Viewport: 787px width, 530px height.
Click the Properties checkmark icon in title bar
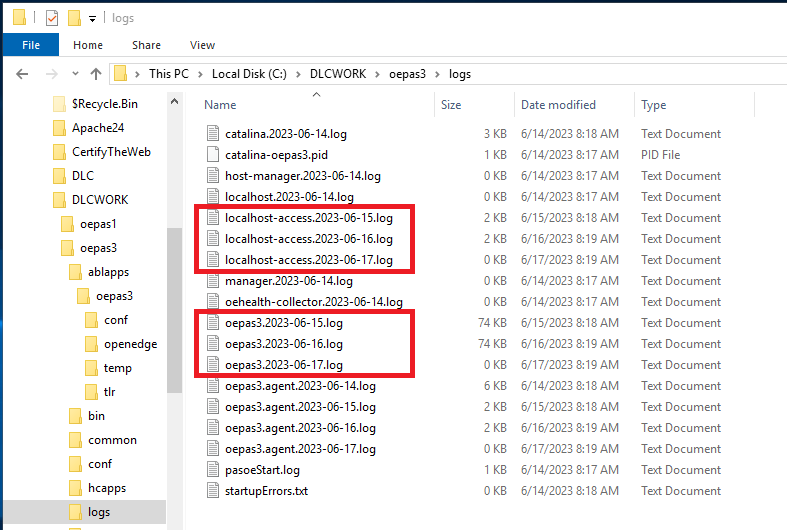point(52,19)
